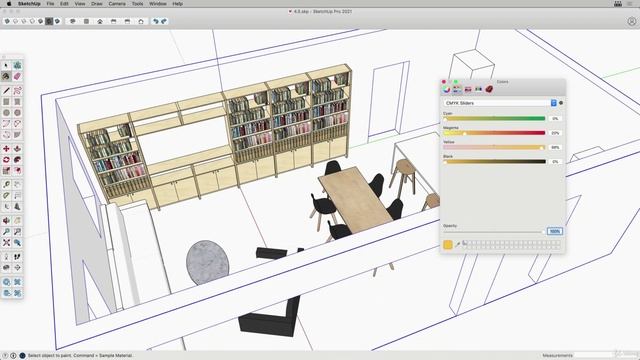This screenshot has height=360, width=640.
Task: Open the brick Materials tab in Colors
Action: point(489,89)
